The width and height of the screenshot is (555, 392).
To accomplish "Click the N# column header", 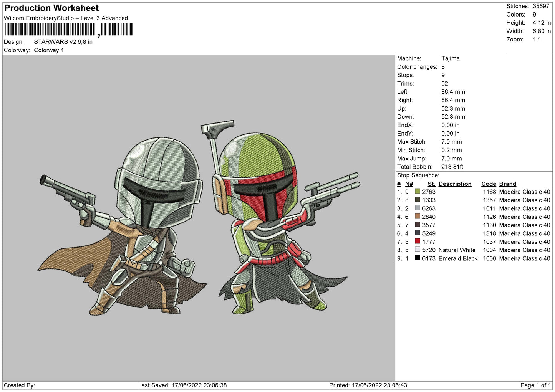I will 409,184.
